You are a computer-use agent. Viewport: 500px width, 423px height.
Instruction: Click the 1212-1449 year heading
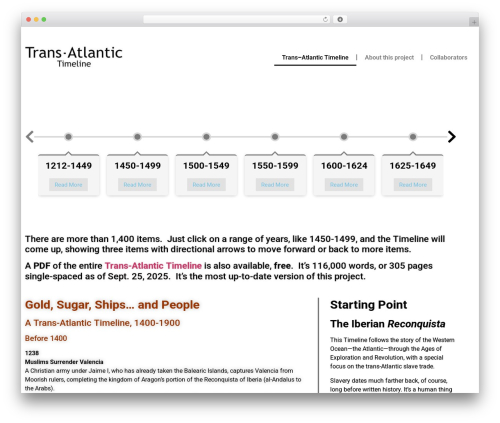pos(68,166)
